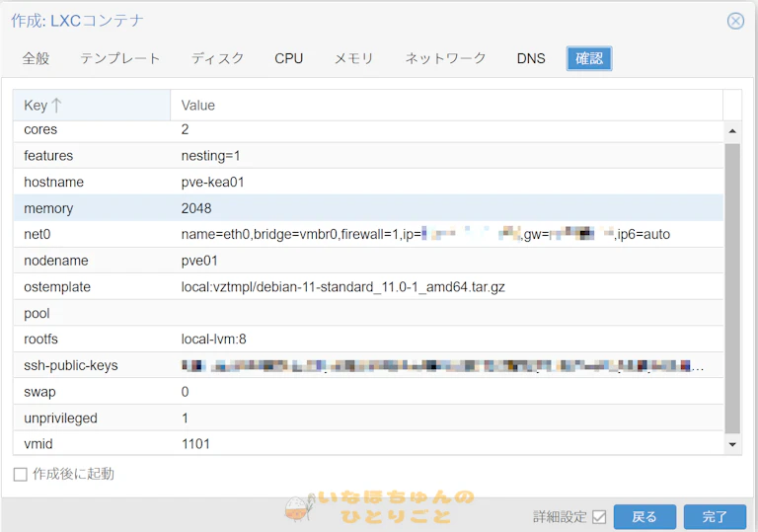Viewport: 758px width, 532px height.
Task: Select the memory row value 2048
Action: [196, 208]
